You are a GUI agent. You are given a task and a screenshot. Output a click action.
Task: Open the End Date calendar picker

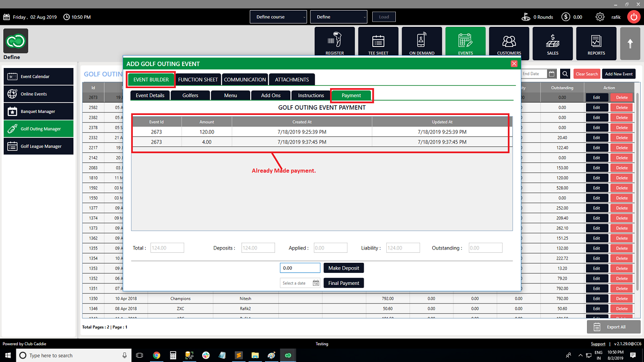point(552,74)
